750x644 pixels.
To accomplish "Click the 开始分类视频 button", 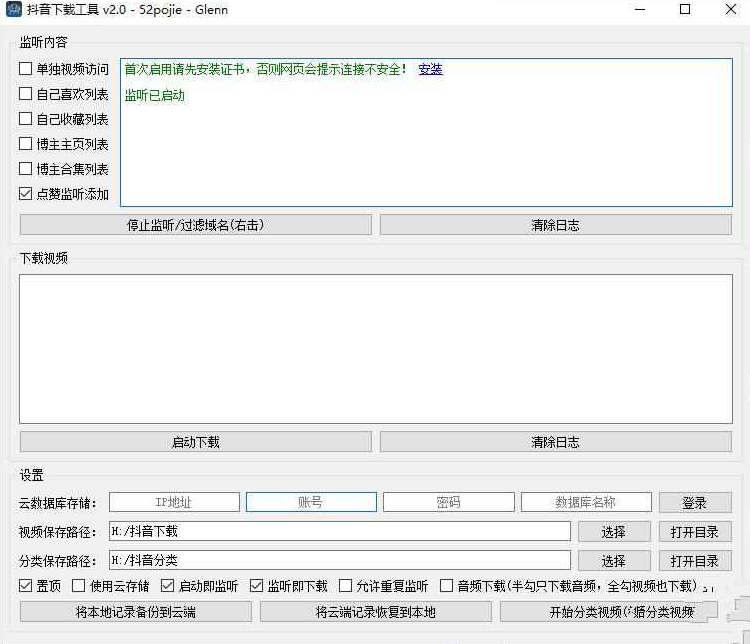I will click(x=609, y=612).
